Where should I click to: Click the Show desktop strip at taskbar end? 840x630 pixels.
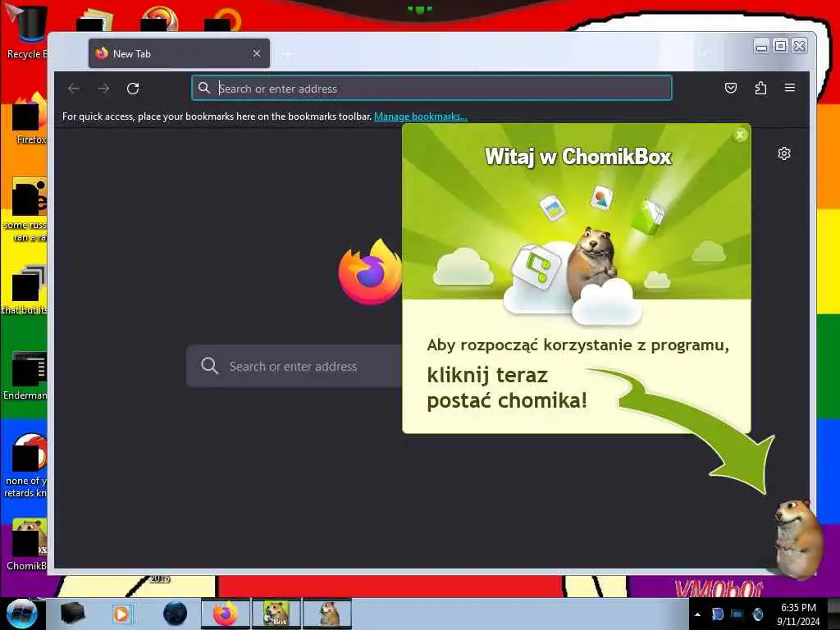[833, 614]
